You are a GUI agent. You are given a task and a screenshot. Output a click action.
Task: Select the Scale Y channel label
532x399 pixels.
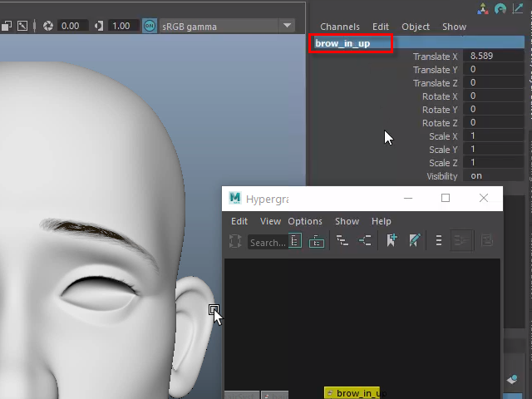pos(443,150)
